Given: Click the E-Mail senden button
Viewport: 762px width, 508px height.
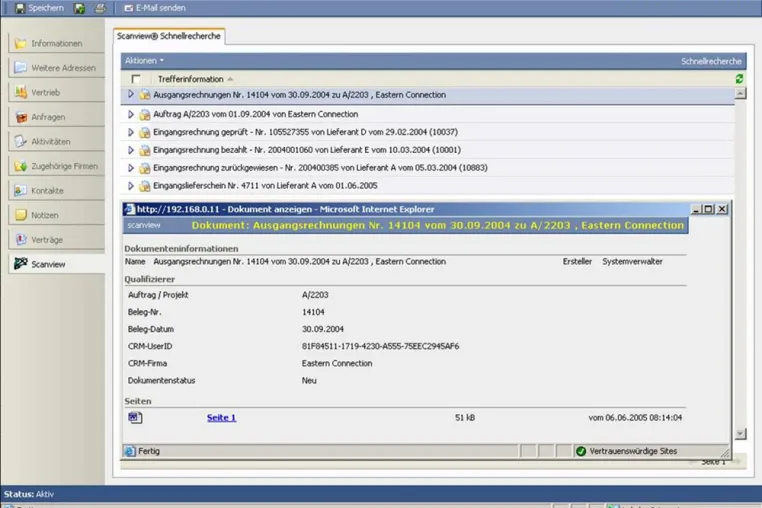Looking at the screenshot, I should pos(155,8).
